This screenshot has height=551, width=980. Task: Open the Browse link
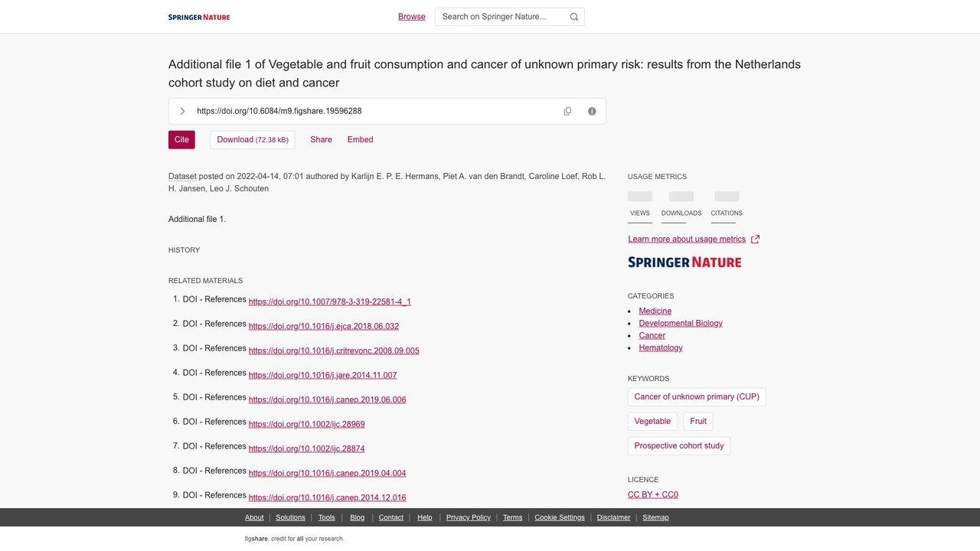click(411, 17)
